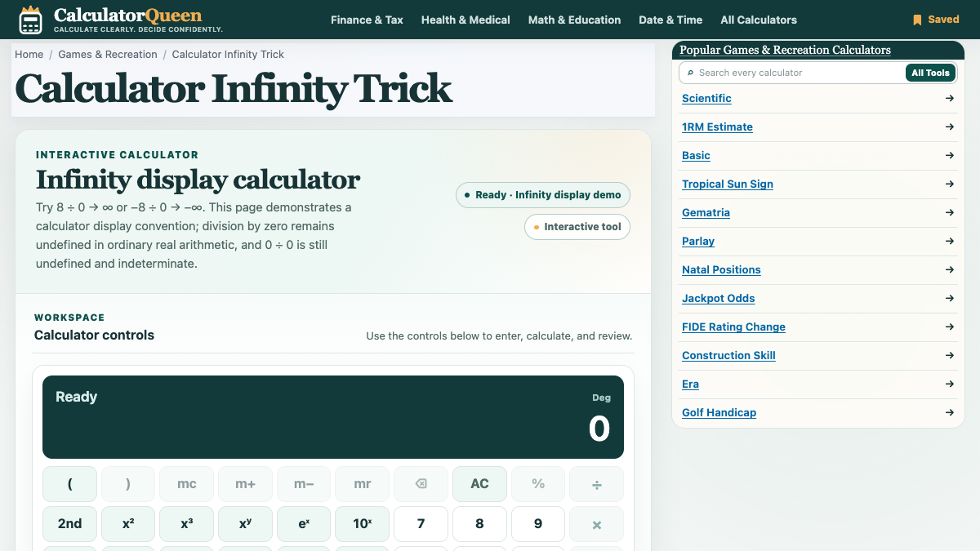Click the arrow next to Basic

pos(949,155)
